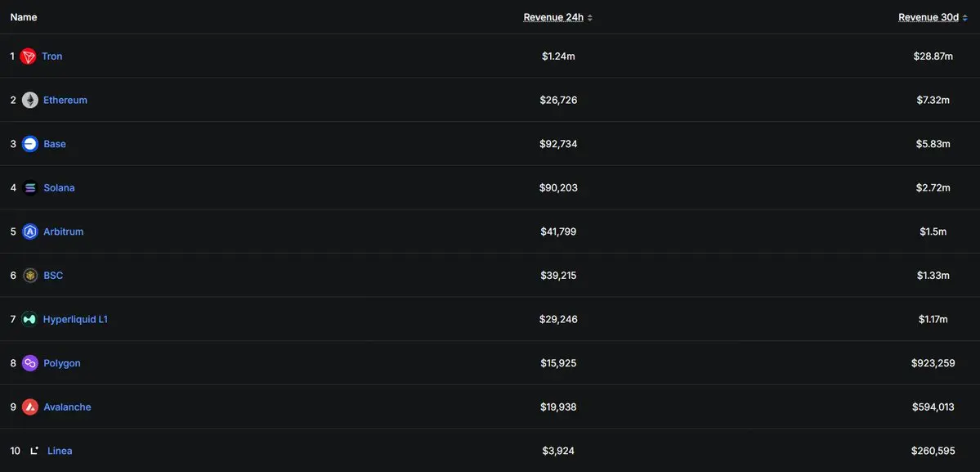Click the Base chain logo icon
The width and height of the screenshot is (980, 472).
pos(30,144)
